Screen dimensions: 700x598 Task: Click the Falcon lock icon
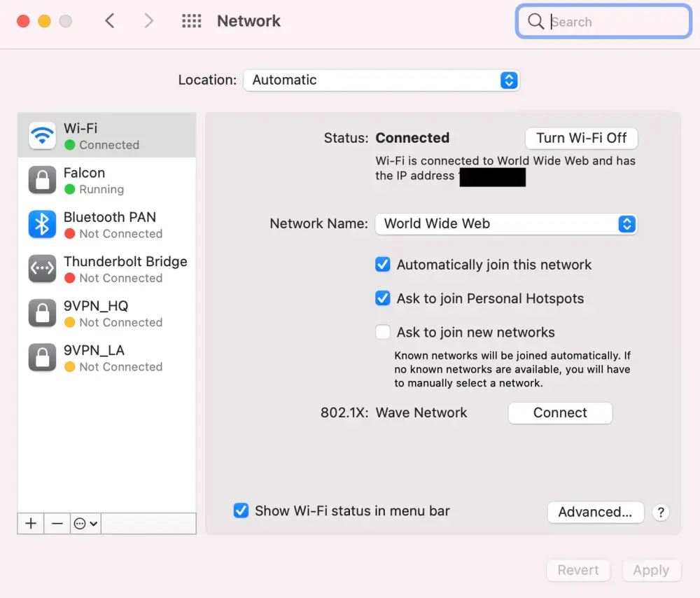tap(43, 179)
